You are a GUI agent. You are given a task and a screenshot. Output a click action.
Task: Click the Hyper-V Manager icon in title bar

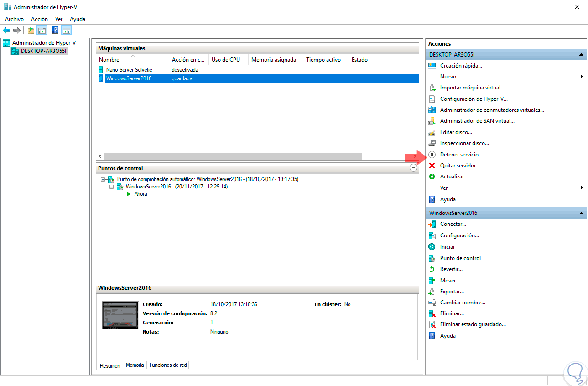pos(8,7)
